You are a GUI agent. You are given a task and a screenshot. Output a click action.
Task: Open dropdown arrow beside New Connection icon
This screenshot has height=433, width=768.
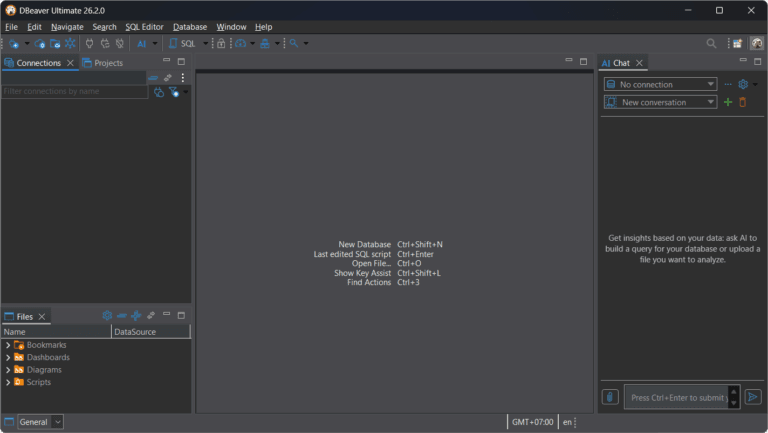[x=27, y=44]
